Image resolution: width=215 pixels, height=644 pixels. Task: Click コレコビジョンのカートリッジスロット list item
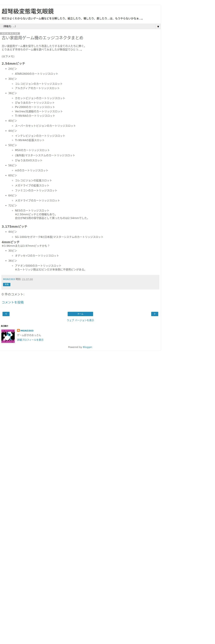(x=39, y=84)
